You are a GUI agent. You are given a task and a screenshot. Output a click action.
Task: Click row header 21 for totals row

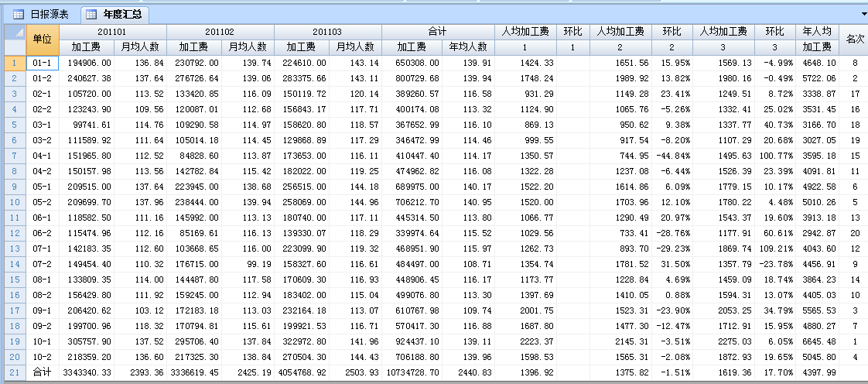13,373
